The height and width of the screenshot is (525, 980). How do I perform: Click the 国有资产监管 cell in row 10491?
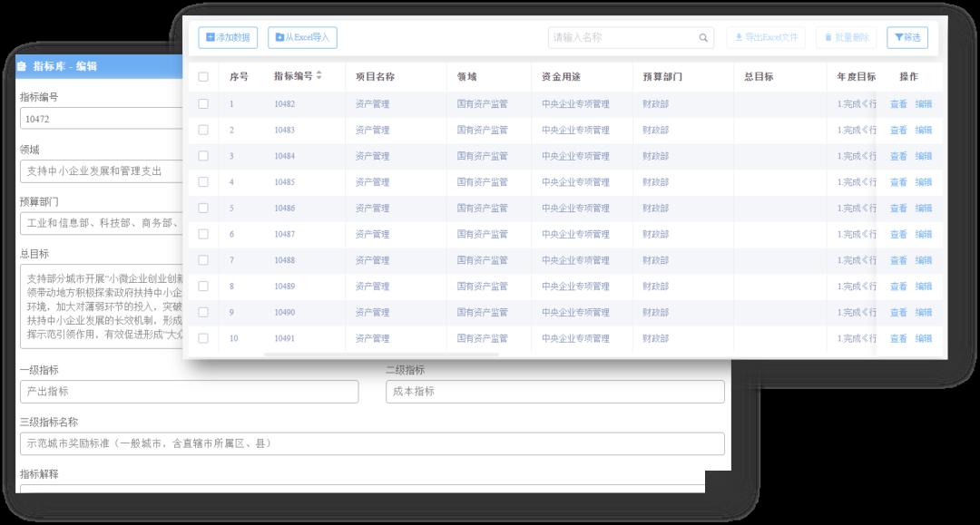(482, 339)
